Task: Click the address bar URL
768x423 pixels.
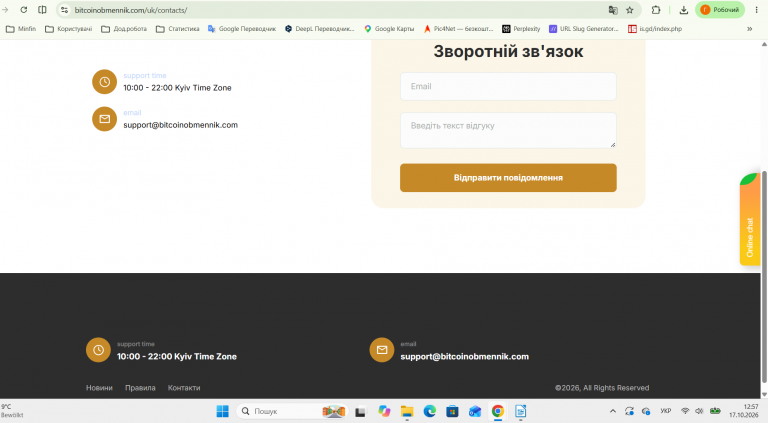Action: pos(131,10)
